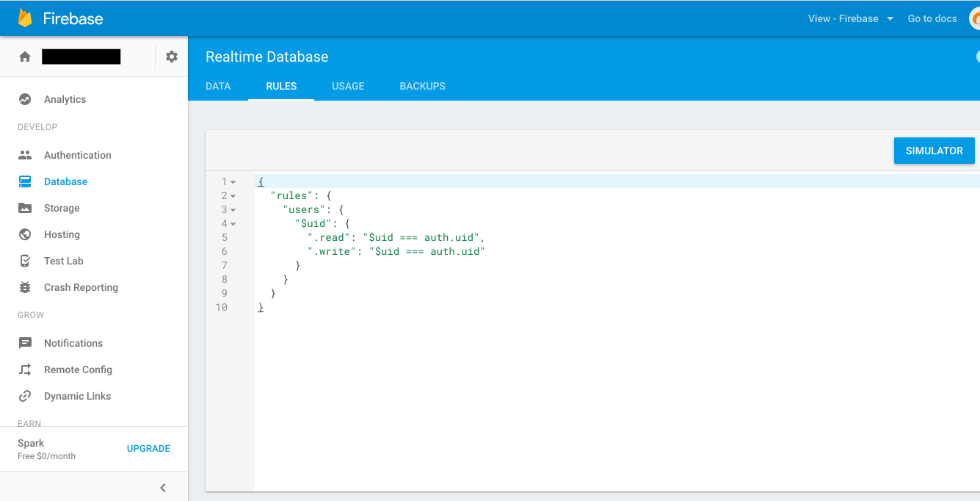Viewport: 980px width, 501px height.
Task: Click the Notifications message icon
Action: pos(25,343)
